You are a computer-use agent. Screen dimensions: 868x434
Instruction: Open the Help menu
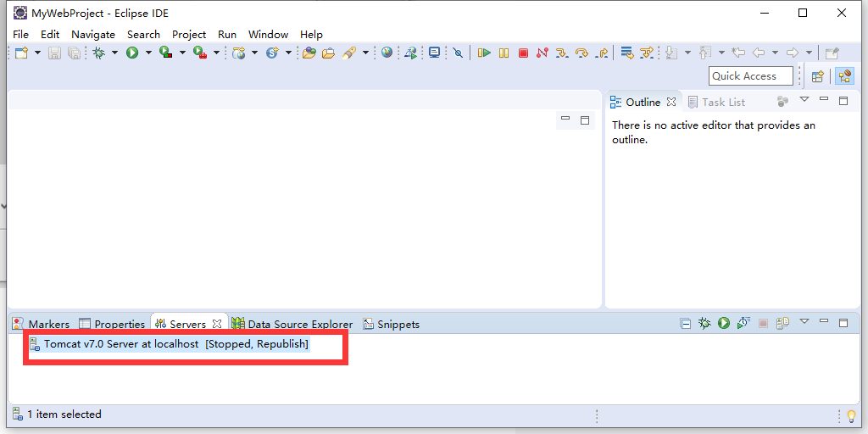click(x=311, y=34)
